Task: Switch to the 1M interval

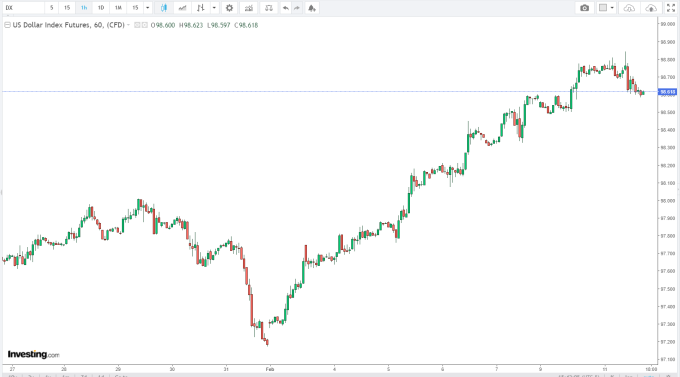Action: point(118,8)
